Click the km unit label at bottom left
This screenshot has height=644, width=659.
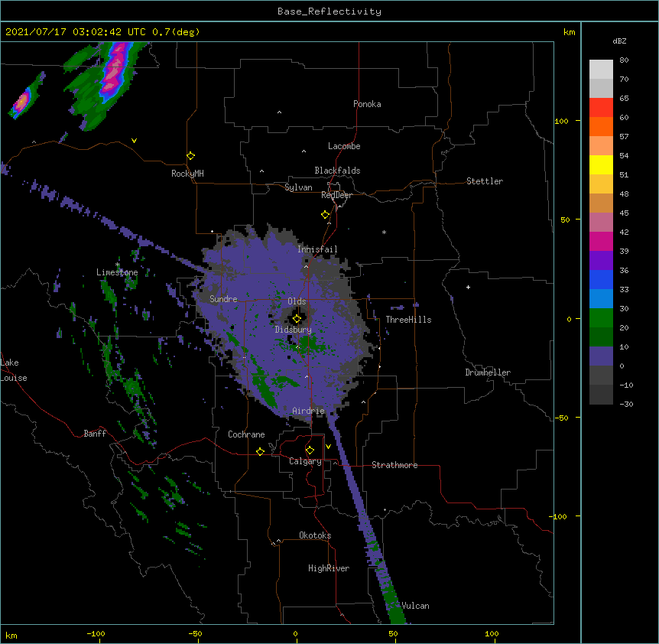point(11,635)
